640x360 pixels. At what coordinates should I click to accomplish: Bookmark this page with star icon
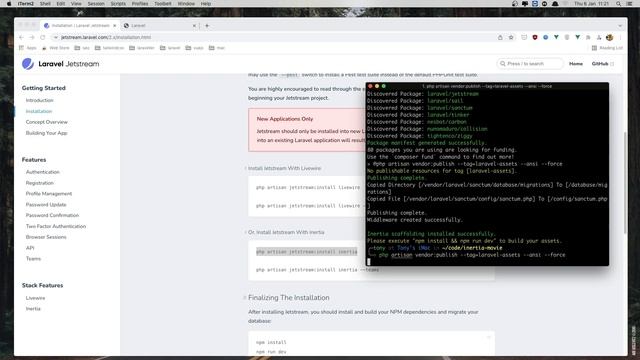pos(511,37)
